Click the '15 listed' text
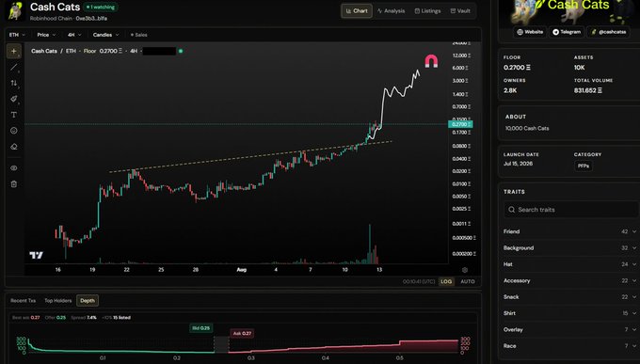The image size is (640, 364). pyautogui.click(x=121, y=318)
